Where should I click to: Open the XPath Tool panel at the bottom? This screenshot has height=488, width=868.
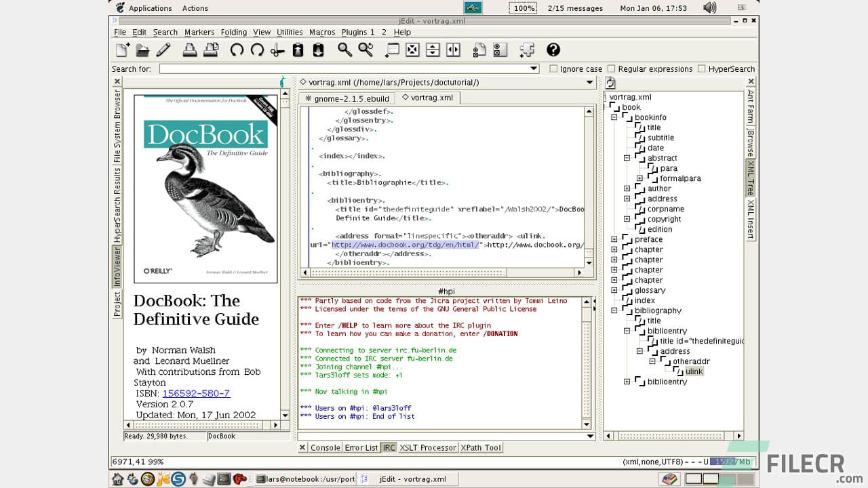[x=481, y=447]
